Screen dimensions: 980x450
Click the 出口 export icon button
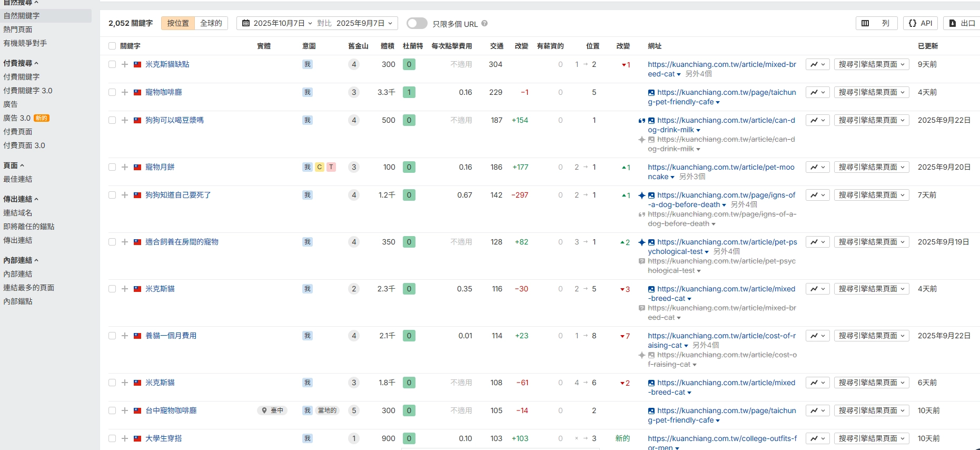tap(962, 23)
